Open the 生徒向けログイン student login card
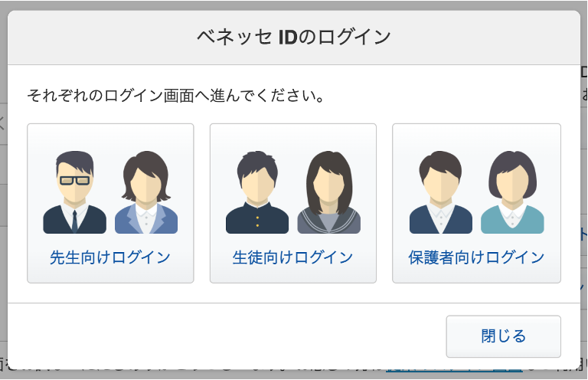The image size is (588, 380). point(293,203)
